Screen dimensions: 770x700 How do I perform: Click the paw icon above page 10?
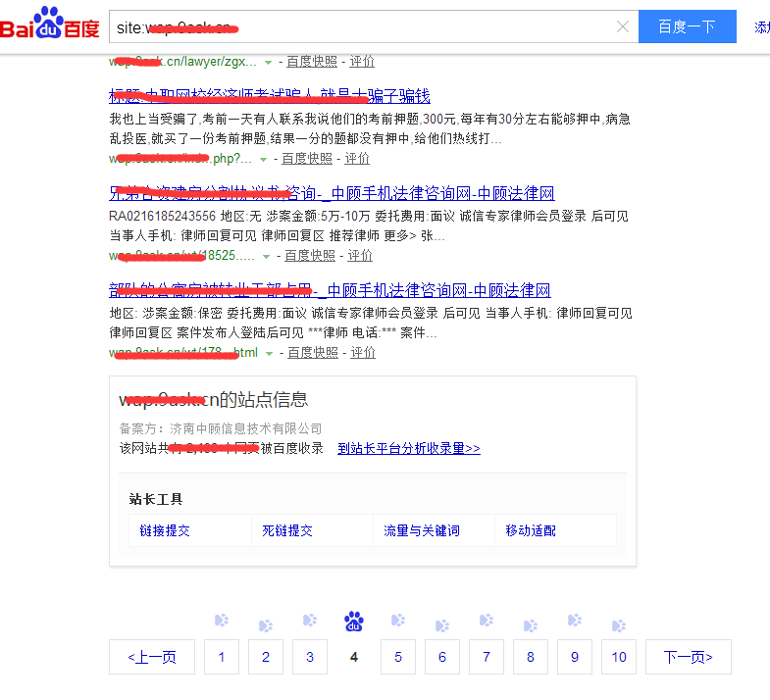pyautogui.click(x=619, y=625)
